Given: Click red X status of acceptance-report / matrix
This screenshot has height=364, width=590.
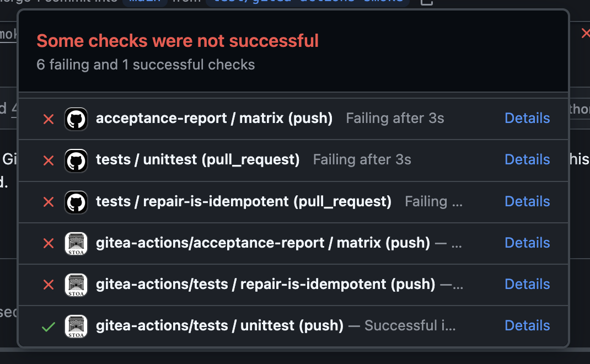Looking at the screenshot, I should pyautogui.click(x=49, y=119).
